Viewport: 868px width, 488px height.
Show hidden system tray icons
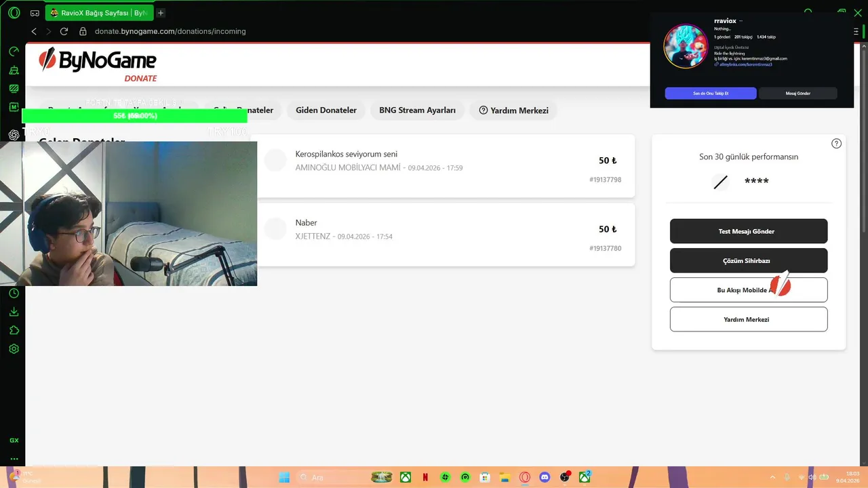(x=773, y=477)
